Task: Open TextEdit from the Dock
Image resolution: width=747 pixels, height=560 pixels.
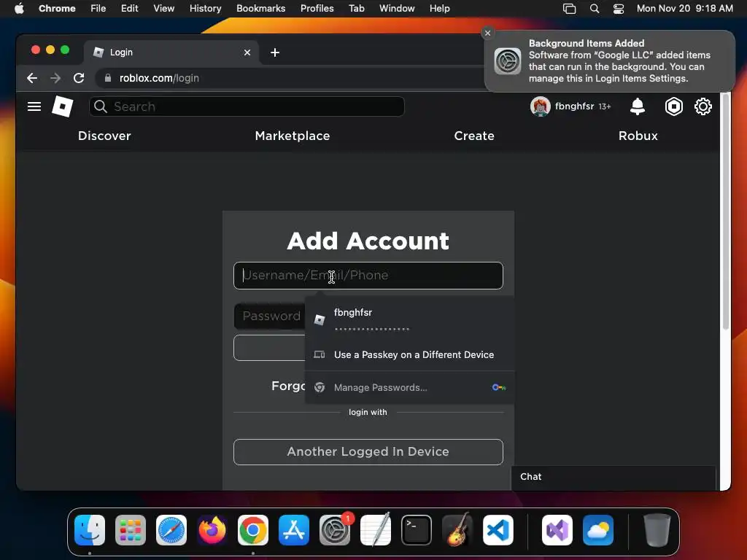Action: [376, 530]
